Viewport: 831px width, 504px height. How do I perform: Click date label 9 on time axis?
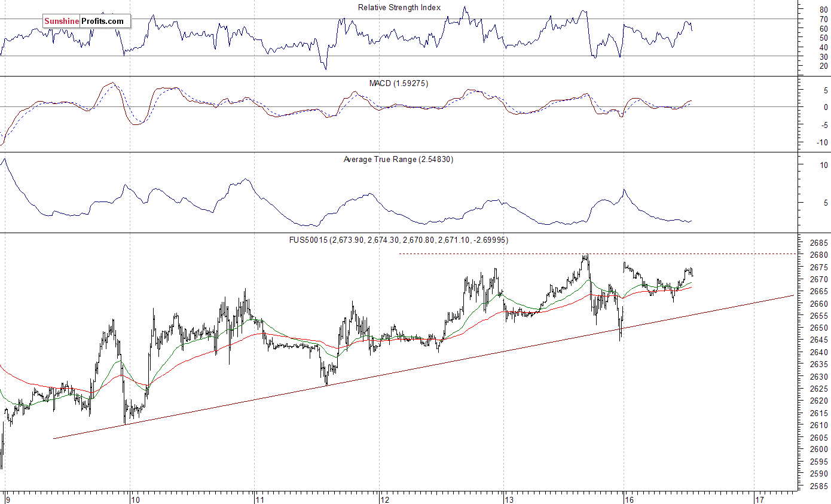tap(7, 499)
